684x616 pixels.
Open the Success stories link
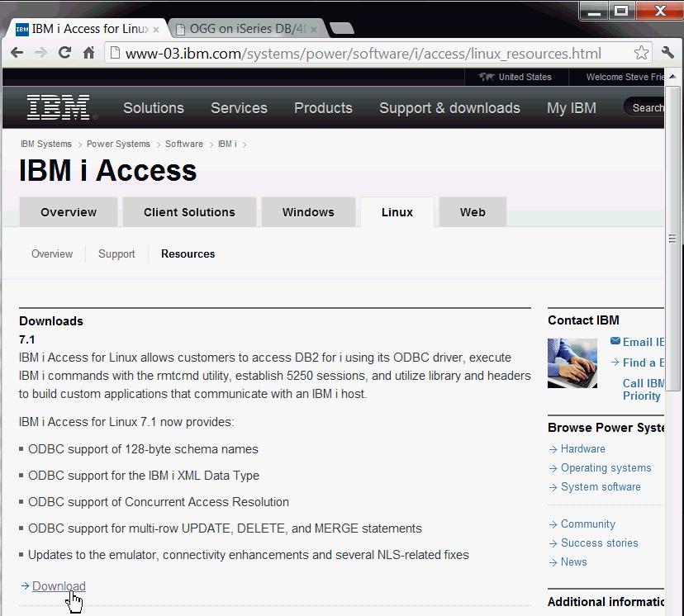pyautogui.click(x=600, y=543)
